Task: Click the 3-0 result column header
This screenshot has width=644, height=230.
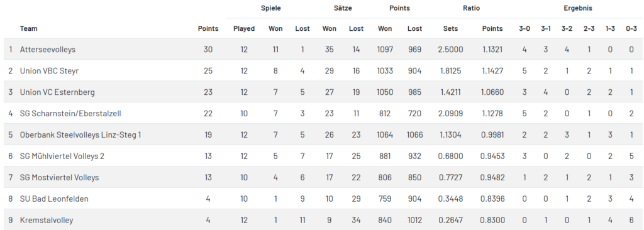Action: point(525,29)
